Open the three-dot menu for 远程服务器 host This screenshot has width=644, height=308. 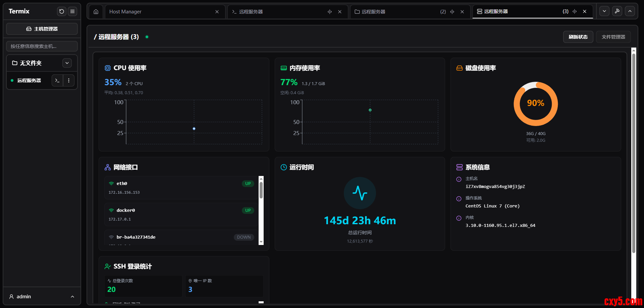pyautogui.click(x=69, y=80)
